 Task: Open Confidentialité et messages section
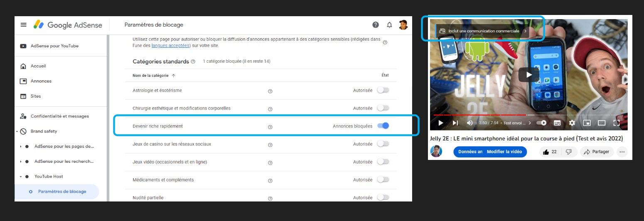[x=59, y=116]
